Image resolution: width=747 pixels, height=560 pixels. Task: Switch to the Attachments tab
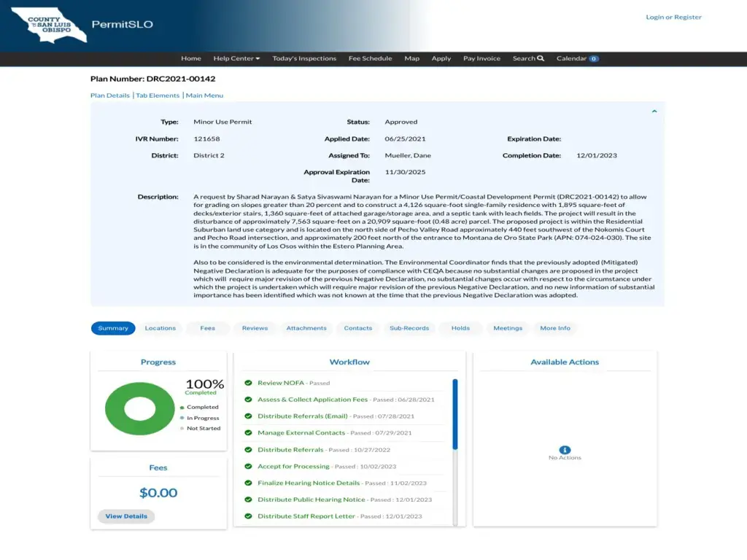coord(306,328)
